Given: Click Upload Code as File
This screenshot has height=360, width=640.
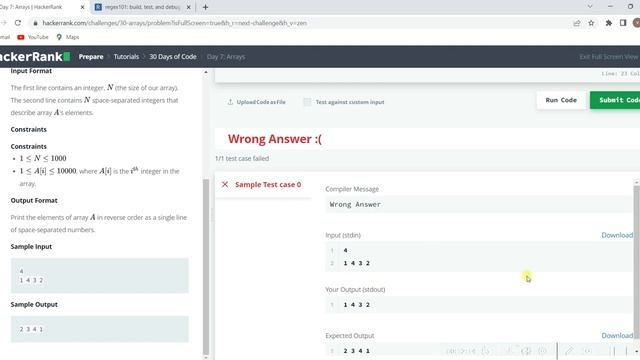Looking at the screenshot, I should (261, 102).
